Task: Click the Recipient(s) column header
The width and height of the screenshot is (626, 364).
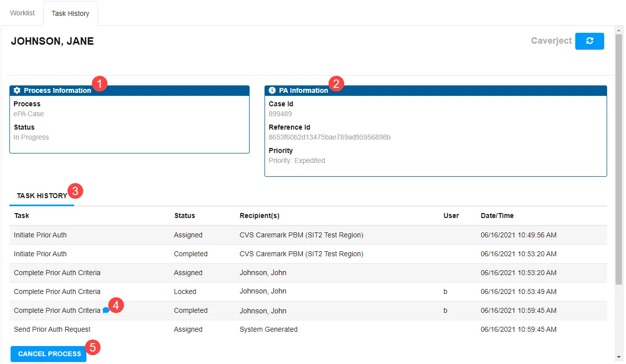Action: pyautogui.click(x=260, y=216)
